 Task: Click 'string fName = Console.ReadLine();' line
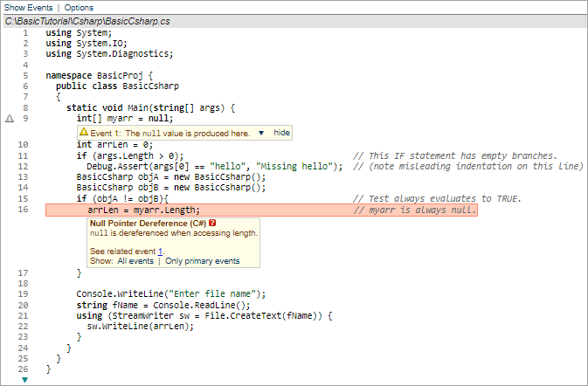[163, 305]
